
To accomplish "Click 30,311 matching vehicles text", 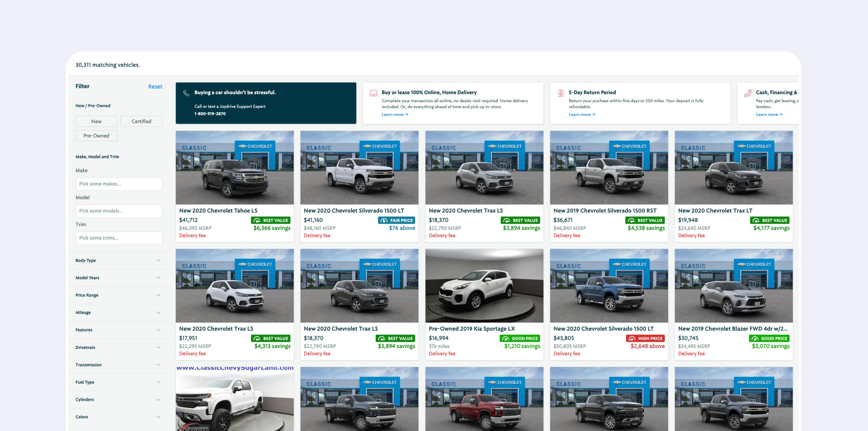I will [107, 65].
